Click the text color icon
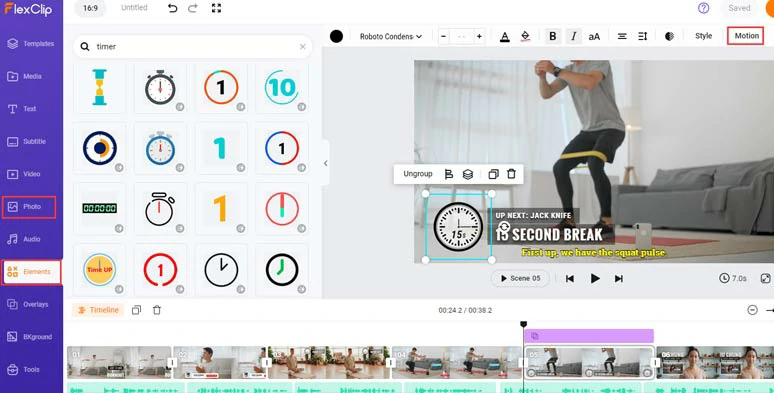The height and width of the screenshot is (393, 774). coord(504,36)
